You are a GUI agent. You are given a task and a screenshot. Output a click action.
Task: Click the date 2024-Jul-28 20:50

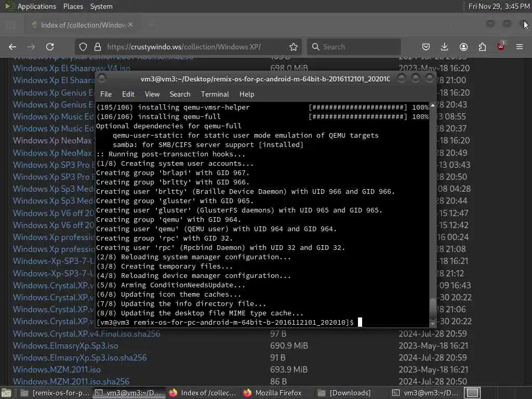tap(433, 381)
